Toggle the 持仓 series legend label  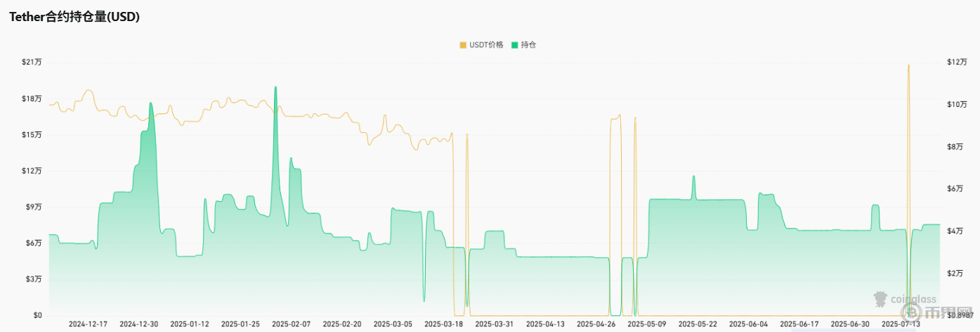[x=529, y=45]
